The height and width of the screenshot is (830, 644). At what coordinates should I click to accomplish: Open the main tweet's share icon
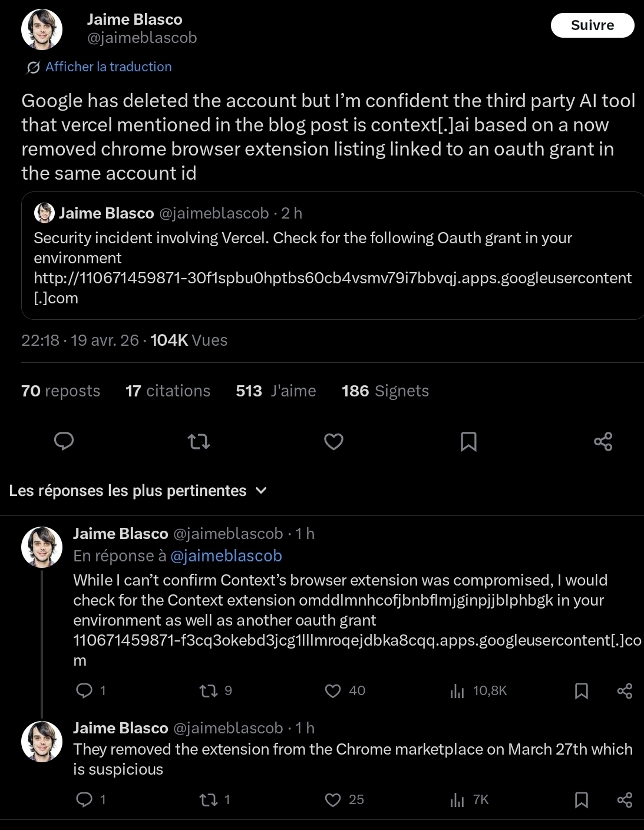603,441
